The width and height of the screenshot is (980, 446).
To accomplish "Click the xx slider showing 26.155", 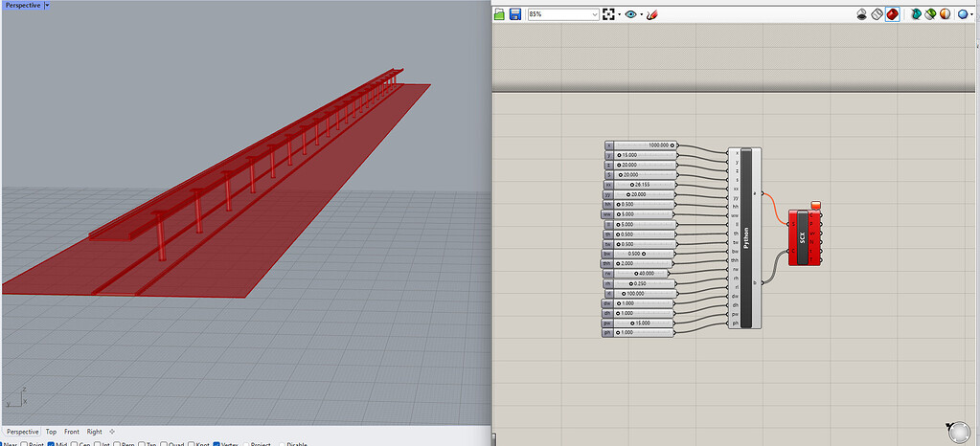I will [639, 185].
